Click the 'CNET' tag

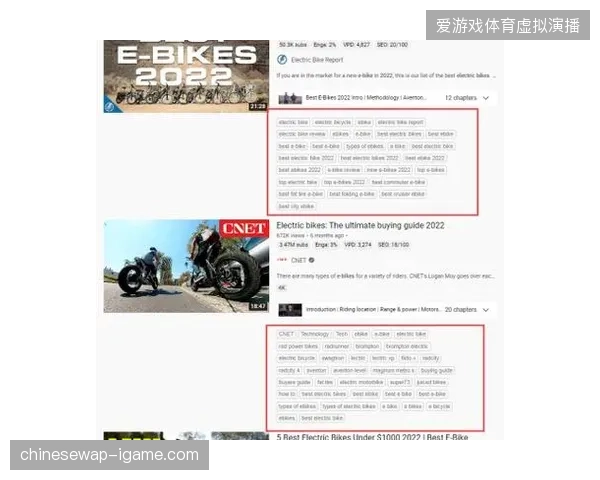pyautogui.click(x=286, y=334)
